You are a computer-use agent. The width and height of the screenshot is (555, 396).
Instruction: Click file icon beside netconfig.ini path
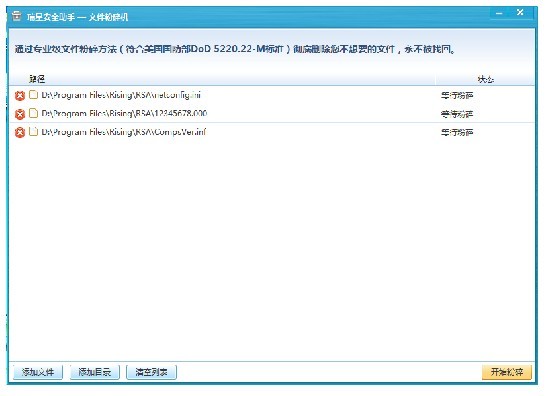tap(33, 94)
